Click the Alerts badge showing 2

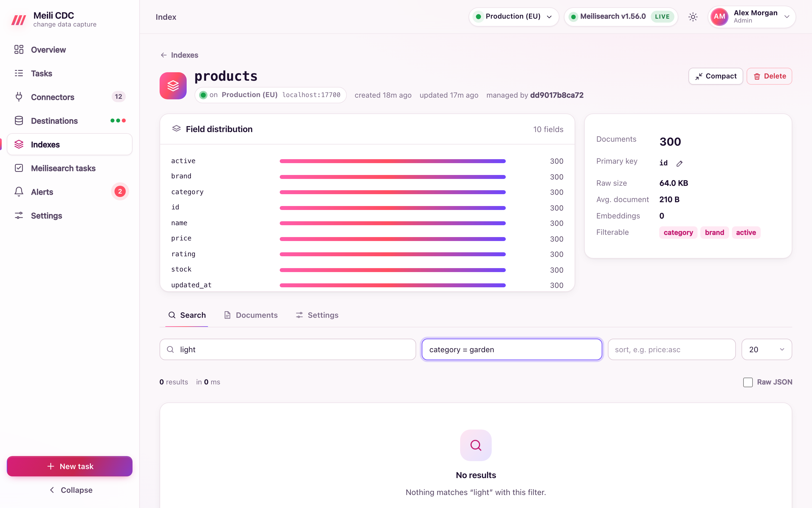(120, 192)
